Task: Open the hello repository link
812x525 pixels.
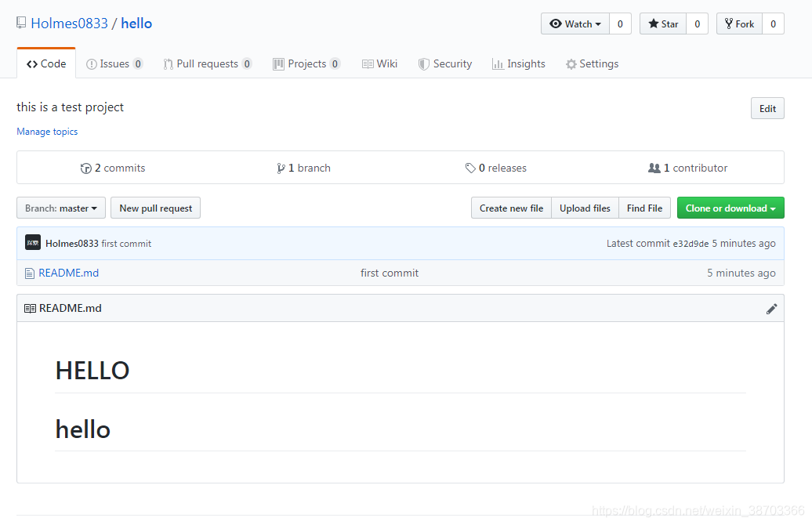Action: coord(136,24)
